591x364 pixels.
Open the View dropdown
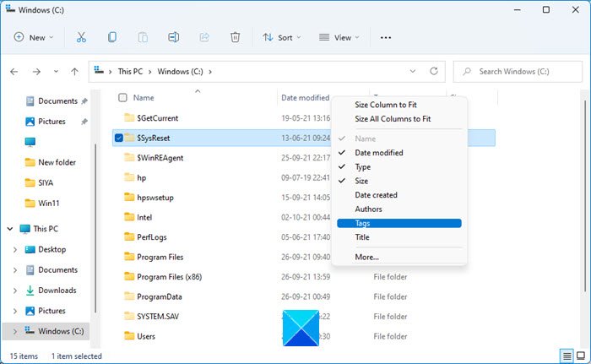(339, 37)
